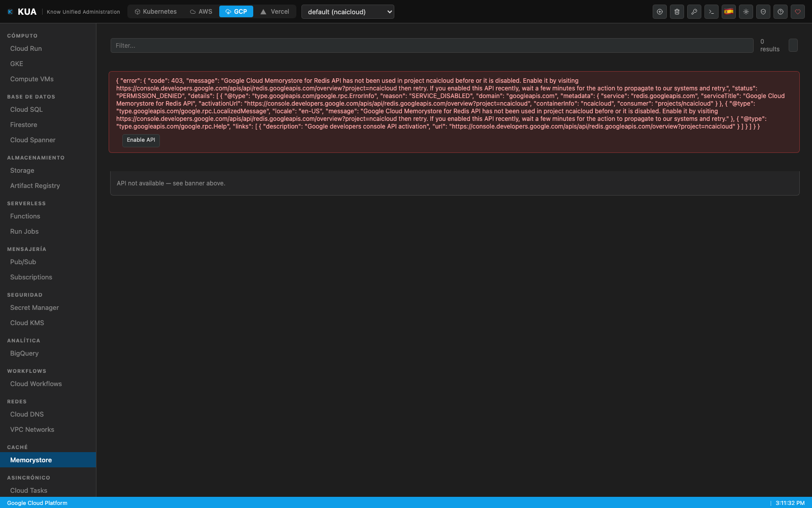The width and height of the screenshot is (812, 508).
Task: Toggle the sun theme icon
Action: [746, 12]
